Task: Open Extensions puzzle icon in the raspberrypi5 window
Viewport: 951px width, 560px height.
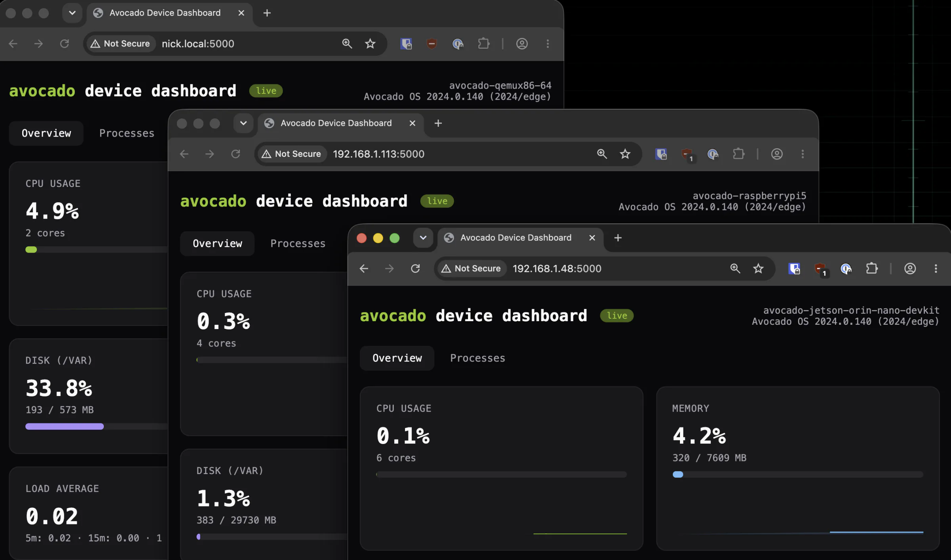Action: (739, 154)
